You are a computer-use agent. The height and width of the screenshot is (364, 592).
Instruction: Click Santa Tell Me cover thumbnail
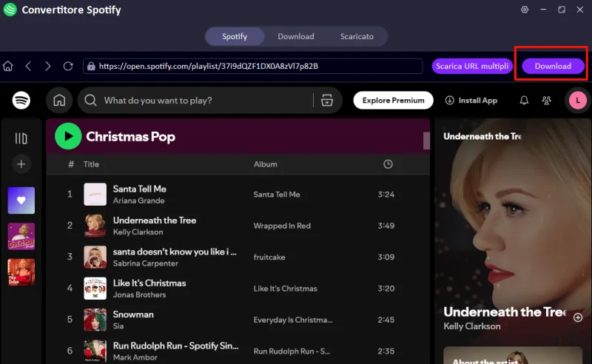coord(95,195)
